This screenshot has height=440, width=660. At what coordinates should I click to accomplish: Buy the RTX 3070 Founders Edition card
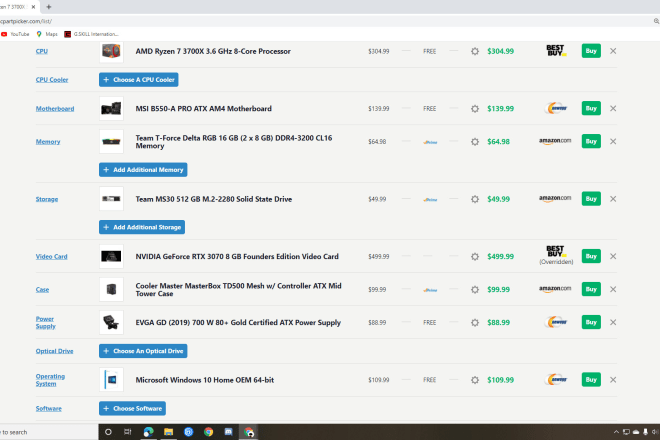point(591,256)
